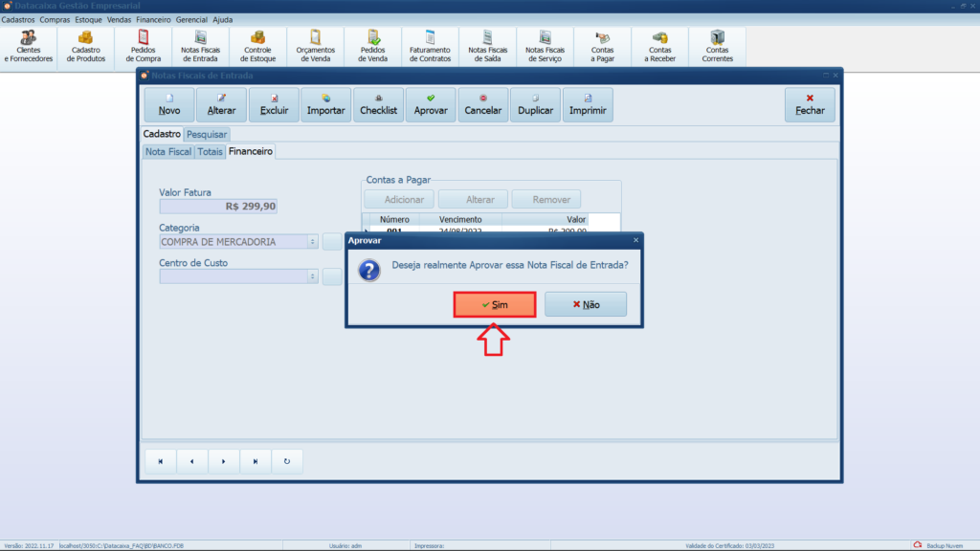Open Contas Correntes icon
The height and width of the screenshot is (551, 980).
pos(718,46)
